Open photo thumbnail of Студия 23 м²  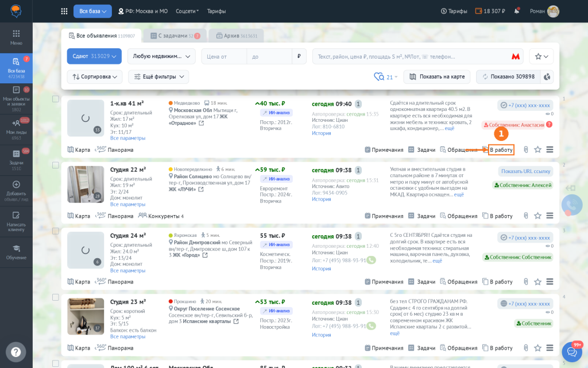86,317
